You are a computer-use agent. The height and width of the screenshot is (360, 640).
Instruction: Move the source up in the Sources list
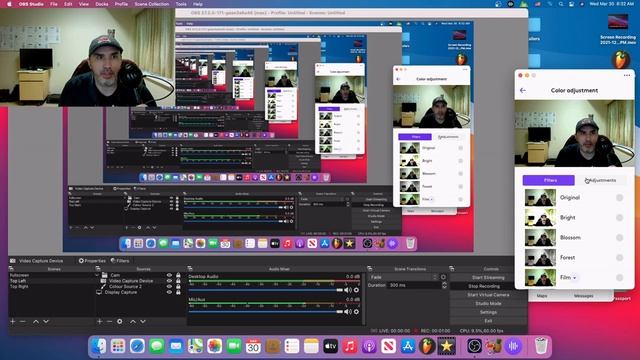pos(133,322)
